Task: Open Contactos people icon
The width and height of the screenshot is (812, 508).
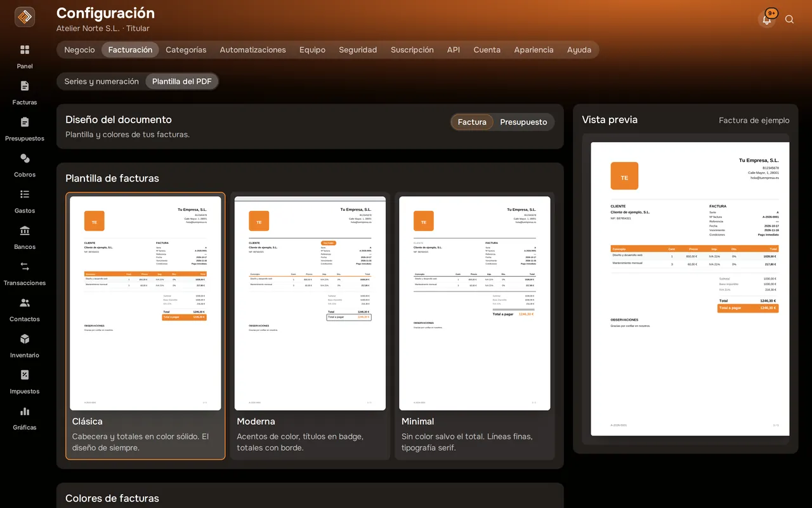Action: [x=25, y=303]
